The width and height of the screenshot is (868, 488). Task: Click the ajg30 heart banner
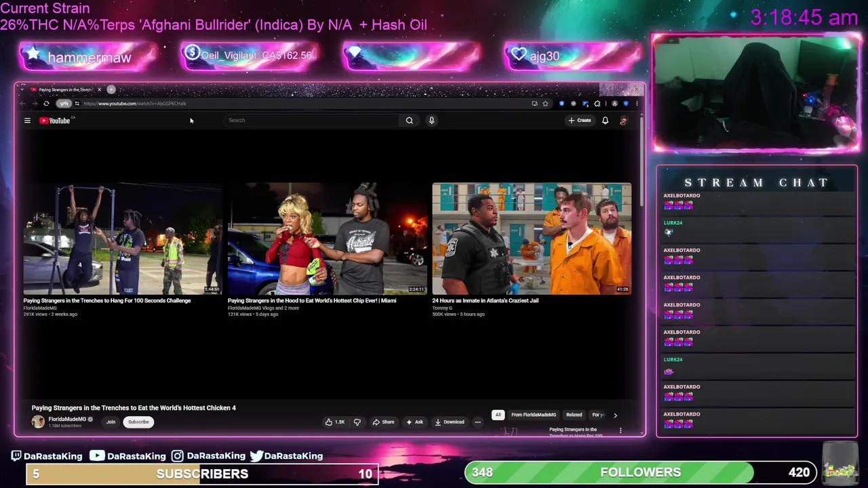pos(573,56)
